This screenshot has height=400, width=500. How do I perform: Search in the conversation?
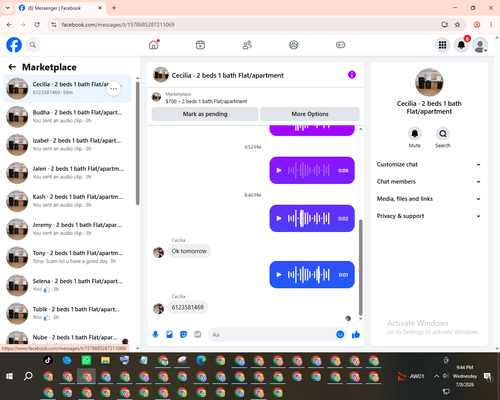pyautogui.click(x=443, y=134)
